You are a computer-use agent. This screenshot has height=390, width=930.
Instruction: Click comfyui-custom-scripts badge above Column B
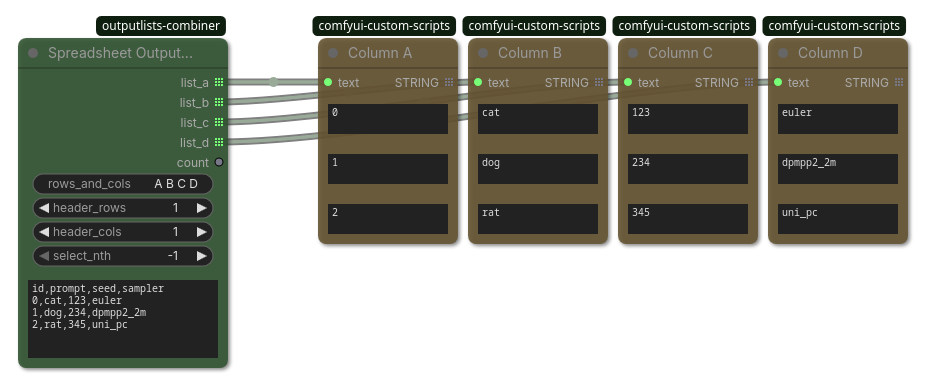click(534, 26)
